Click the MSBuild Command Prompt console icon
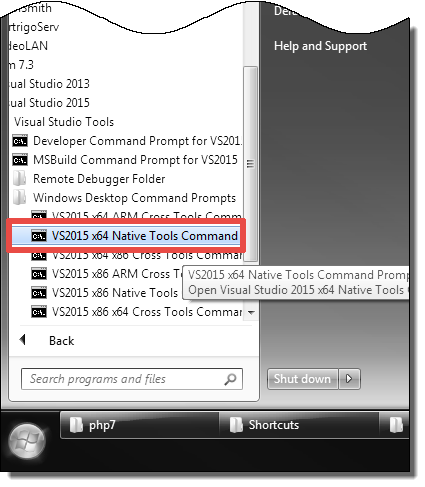The image size is (425, 487). click(x=20, y=160)
